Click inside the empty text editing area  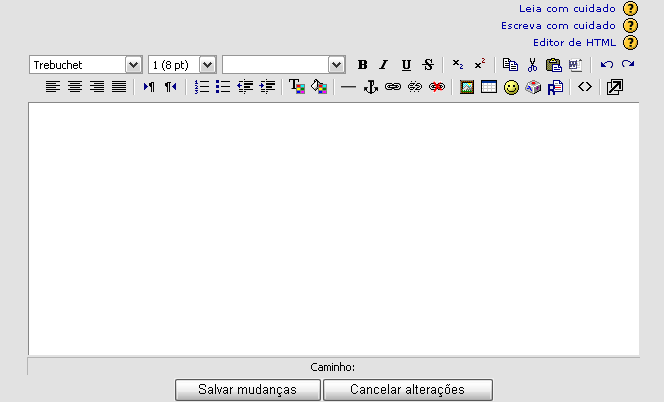[x=334, y=229]
